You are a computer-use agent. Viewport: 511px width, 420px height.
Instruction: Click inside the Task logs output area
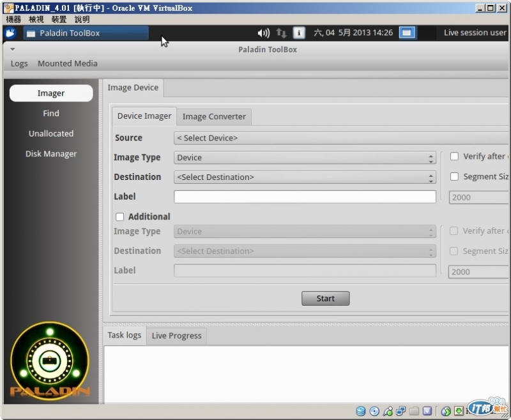pos(306,374)
